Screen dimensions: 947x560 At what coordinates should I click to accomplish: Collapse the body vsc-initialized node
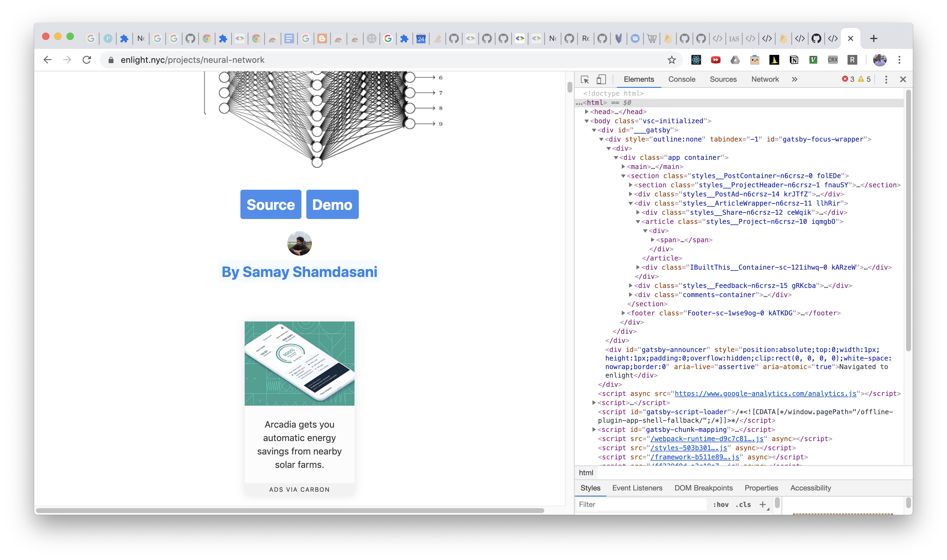[x=587, y=121]
